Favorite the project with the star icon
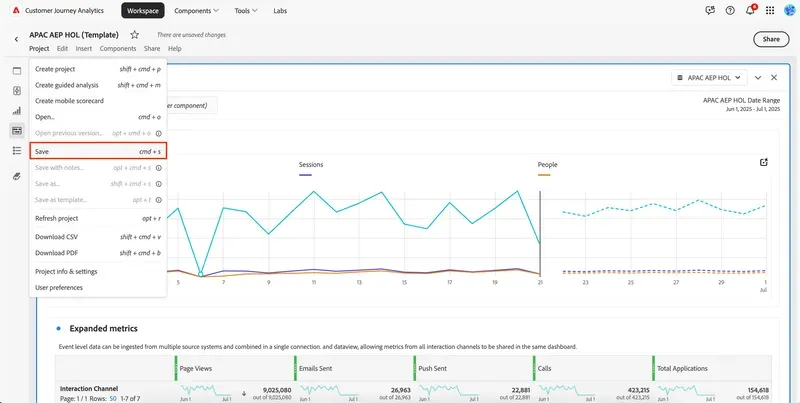The height and width of the screenshot is (403, 800). (x=134, y=35)
